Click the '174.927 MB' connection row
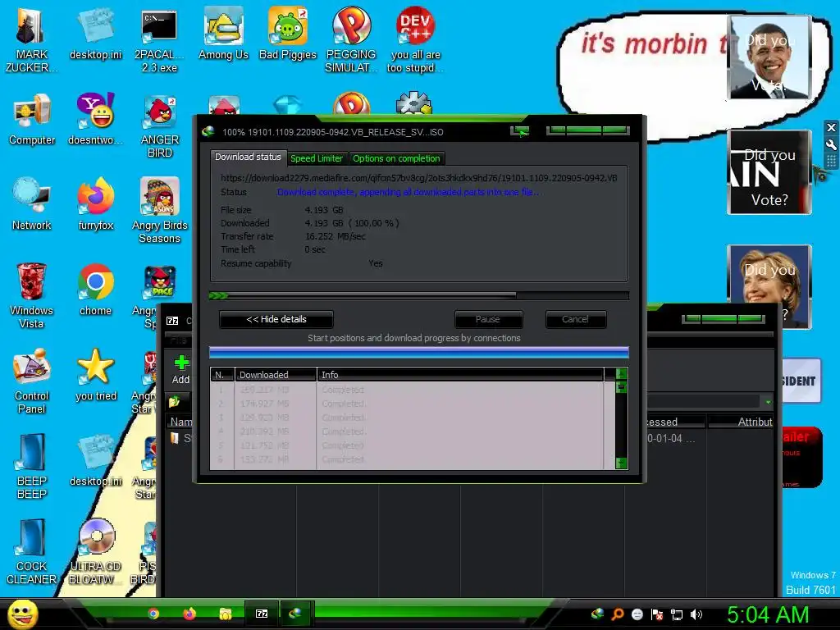This screenshot has width=840, height=630. pos(407,404)
